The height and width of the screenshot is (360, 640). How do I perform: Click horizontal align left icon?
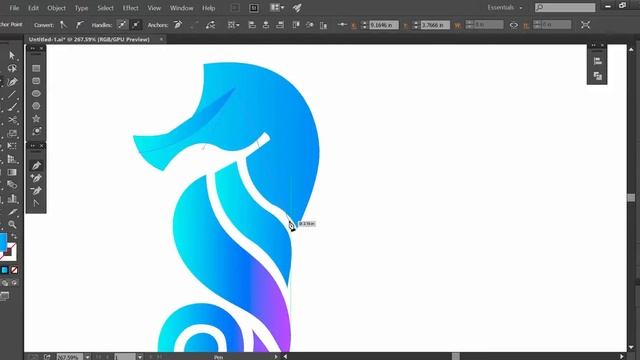252,25
